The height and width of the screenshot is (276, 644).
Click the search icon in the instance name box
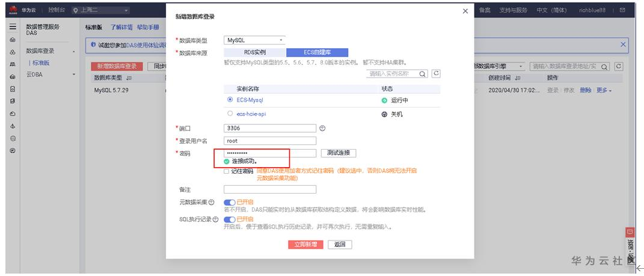[x=422, y=74]
